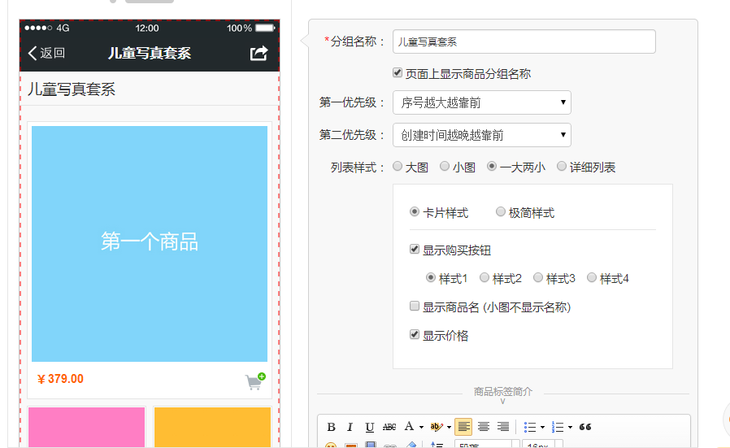Open the 第二优先级 dropdown
Screen dimensions: 730x448
click(x=482, y=135)
